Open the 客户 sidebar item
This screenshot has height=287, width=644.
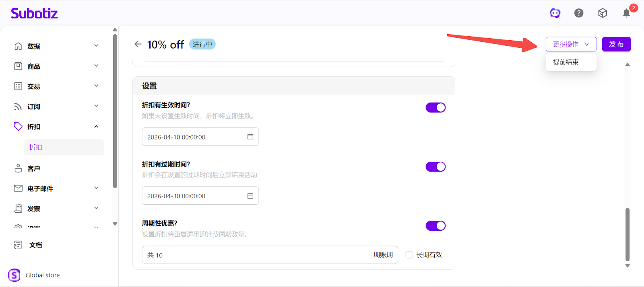(34, 168)
